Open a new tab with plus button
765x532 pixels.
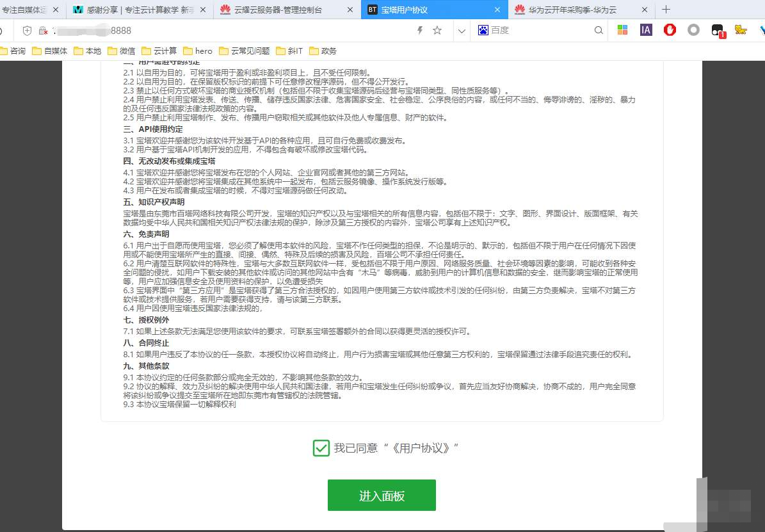[666, 9]
